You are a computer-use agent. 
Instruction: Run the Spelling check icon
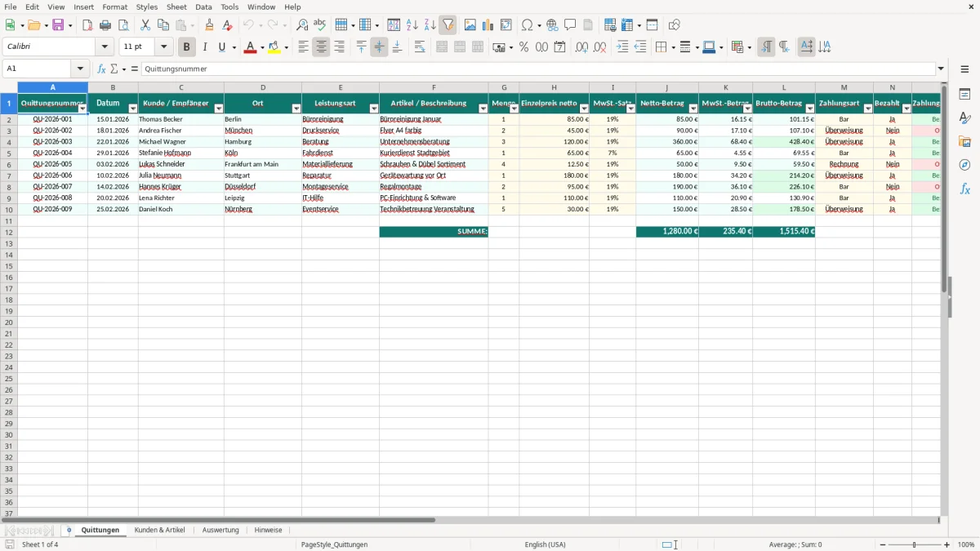click(320, 25)
